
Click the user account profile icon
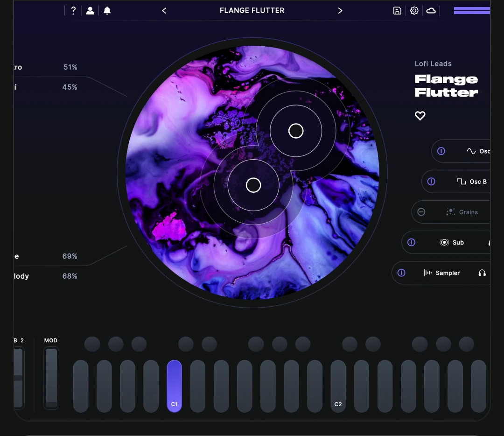[90, 11]
